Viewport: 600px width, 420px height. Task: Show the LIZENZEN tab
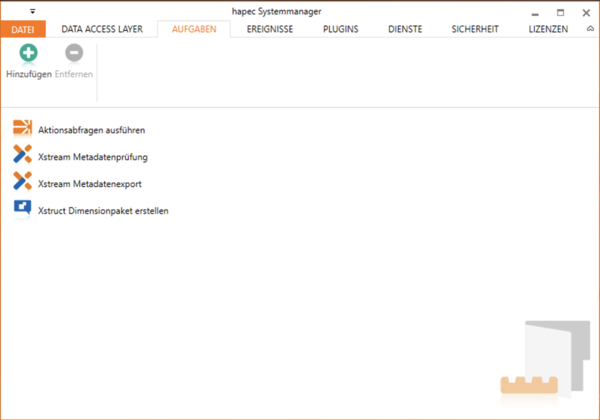click(x=548, y=29)
